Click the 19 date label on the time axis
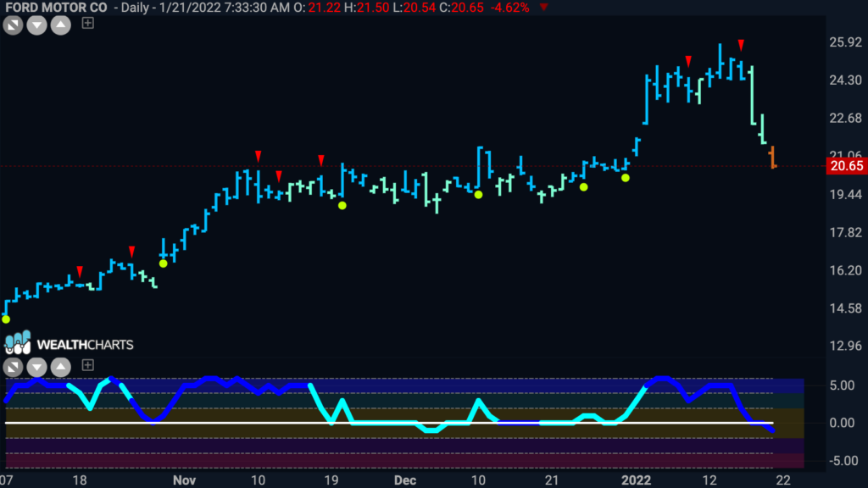The width and height of the screenshot is (868, 488). pyautogui.click(x=331, y=480)
